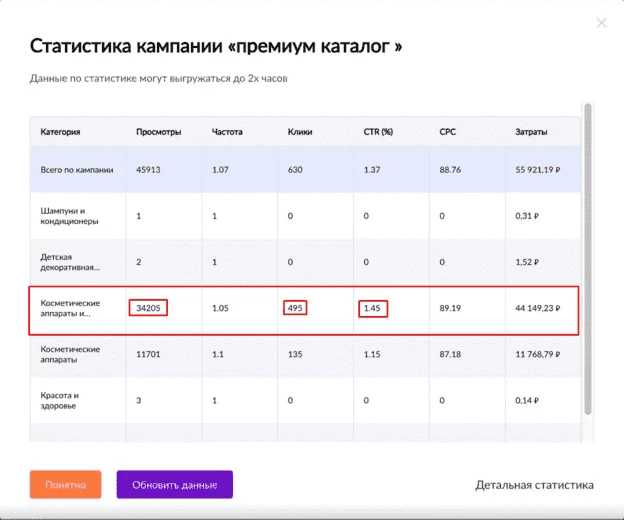This screenshot has width=624, height=520.
Task: Click the Затраты column header
Action: 531,132
